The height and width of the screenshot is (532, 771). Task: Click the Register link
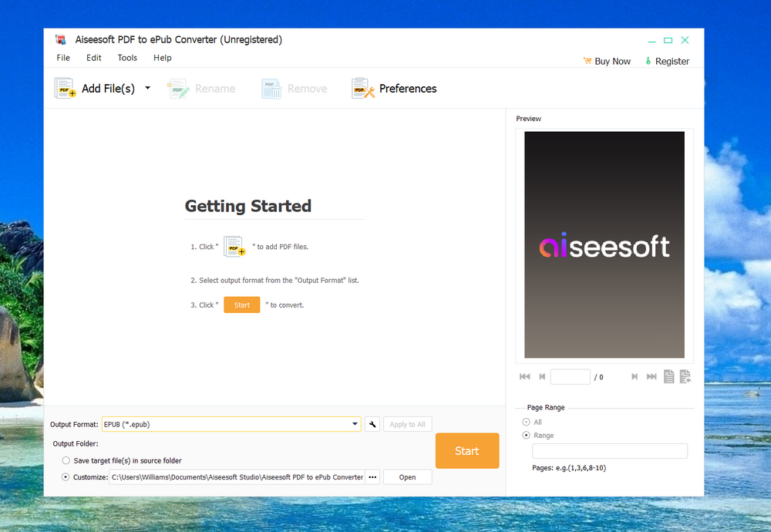(x=672, y=61)
